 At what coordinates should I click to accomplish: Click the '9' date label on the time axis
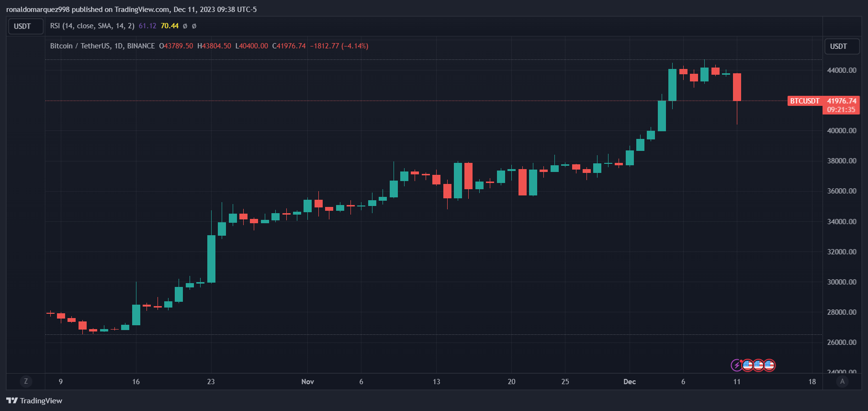tap(61, 382)
